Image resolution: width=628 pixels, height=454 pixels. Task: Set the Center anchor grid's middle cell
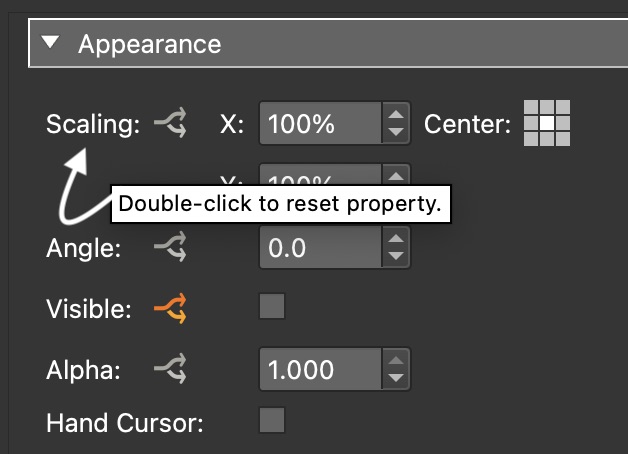pyautogui.click(x=547, y=124)
